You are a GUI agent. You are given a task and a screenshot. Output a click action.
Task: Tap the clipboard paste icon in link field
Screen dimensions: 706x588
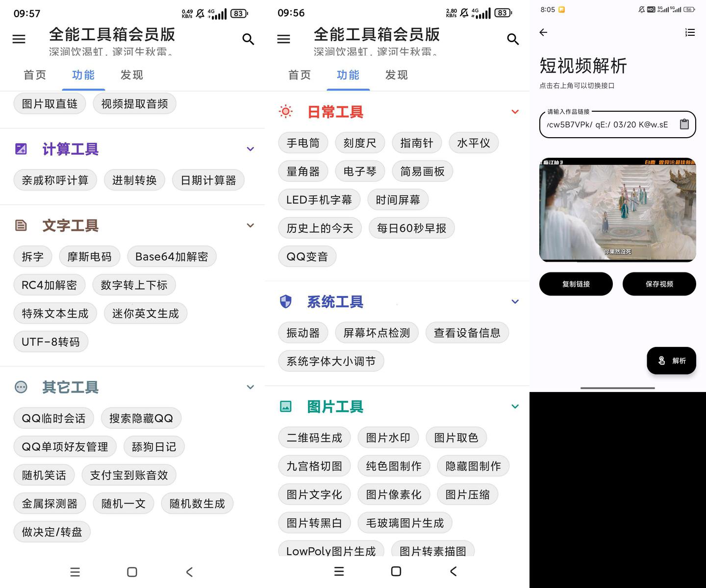(x=684, y=124)
